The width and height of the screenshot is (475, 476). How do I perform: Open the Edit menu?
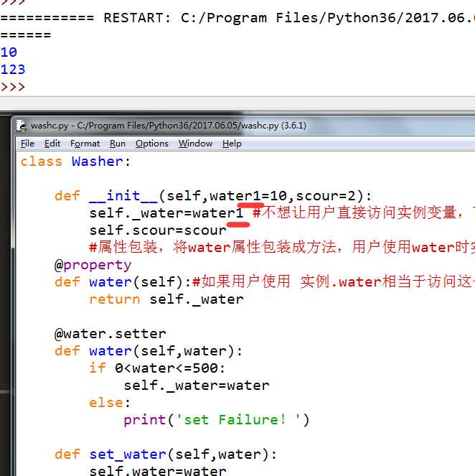(x=52, y=144)
